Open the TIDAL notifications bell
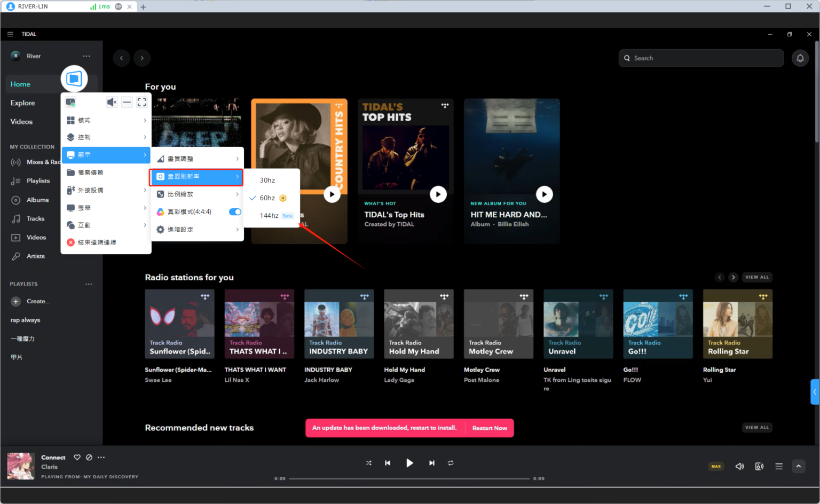820x504 pixels. (800, 58)
